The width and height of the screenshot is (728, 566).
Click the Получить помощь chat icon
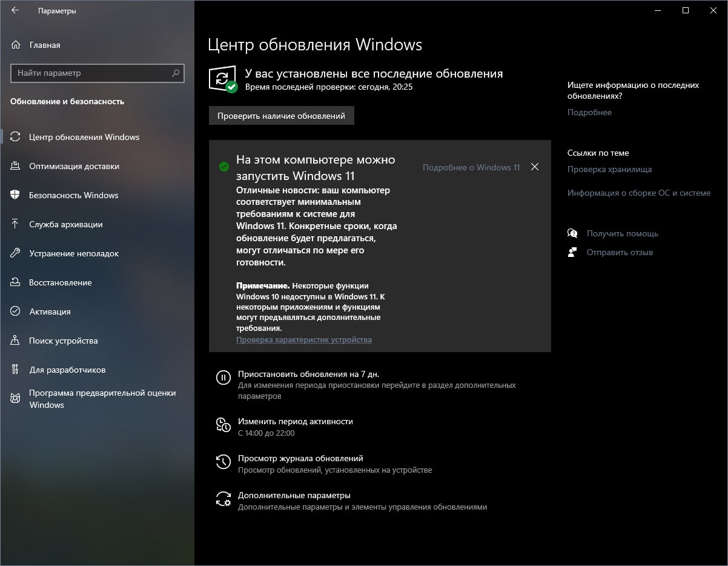(x=572, y=233)
